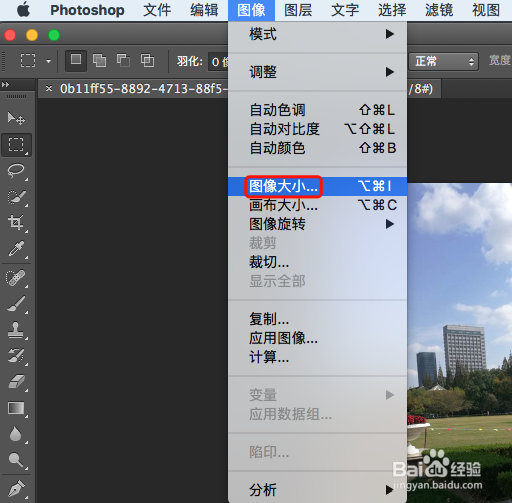Select the Eyedropper tool
This screenshot has width=512, height=503.
(x=16, y=249)
